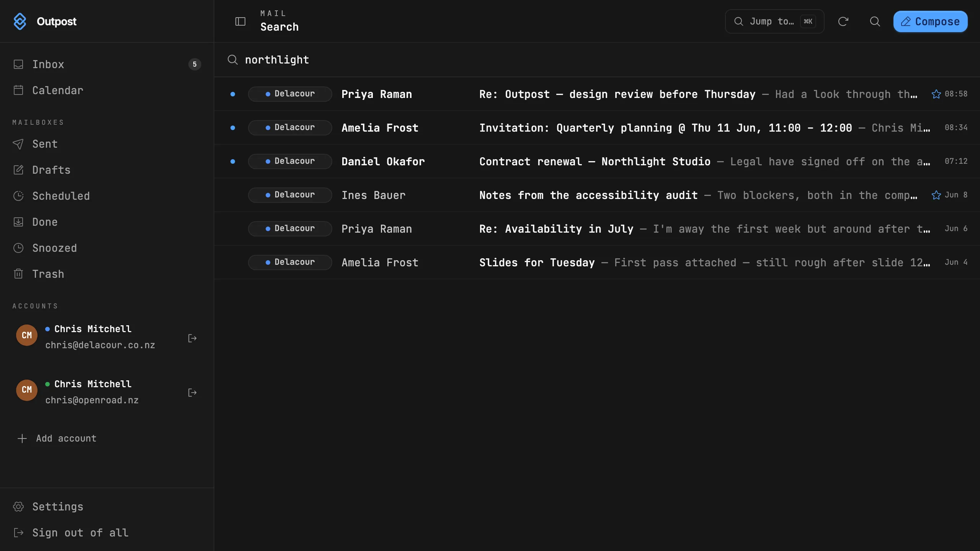This screenshot has height=551, width=980.
Task: Sign out of chris@delacour.co.nz account
Action: click(x=192, y=338)
